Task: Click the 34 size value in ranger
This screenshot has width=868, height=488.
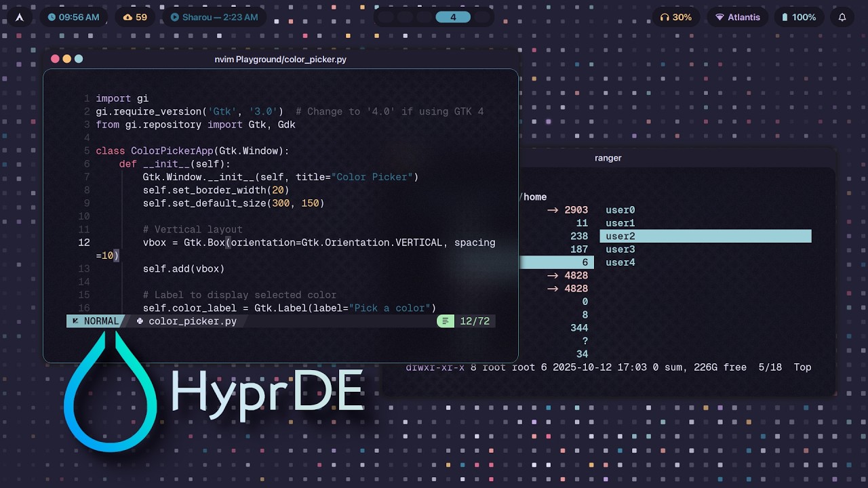Action: tap(582, 354)
